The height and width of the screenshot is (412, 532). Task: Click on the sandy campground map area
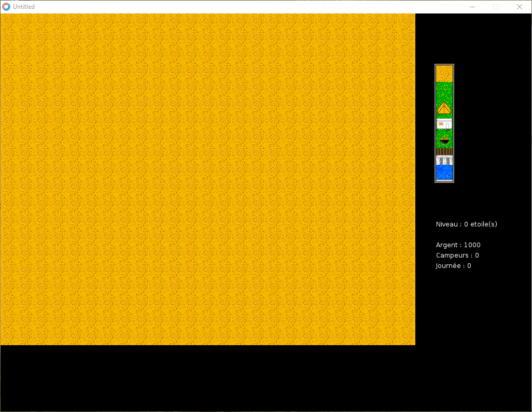(x=207, y=179)
